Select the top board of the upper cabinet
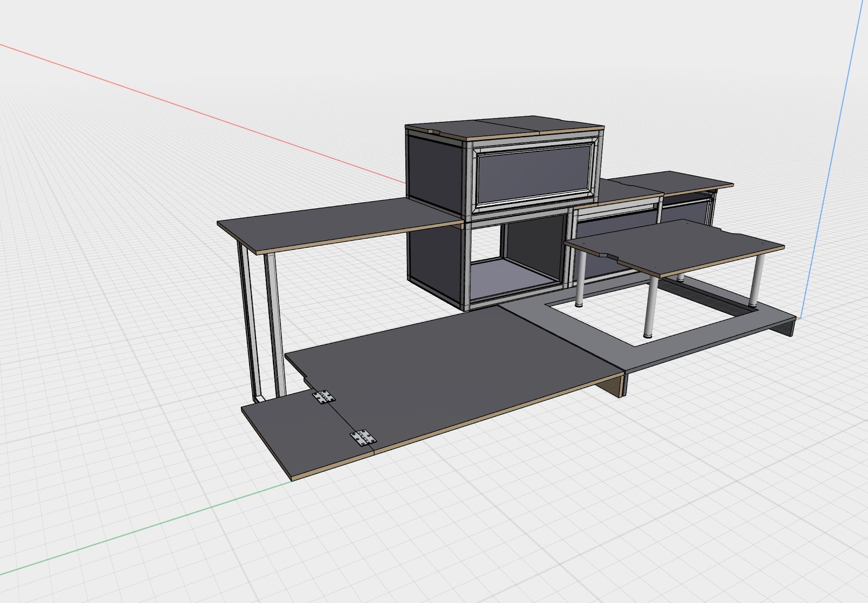 (505, 127)
